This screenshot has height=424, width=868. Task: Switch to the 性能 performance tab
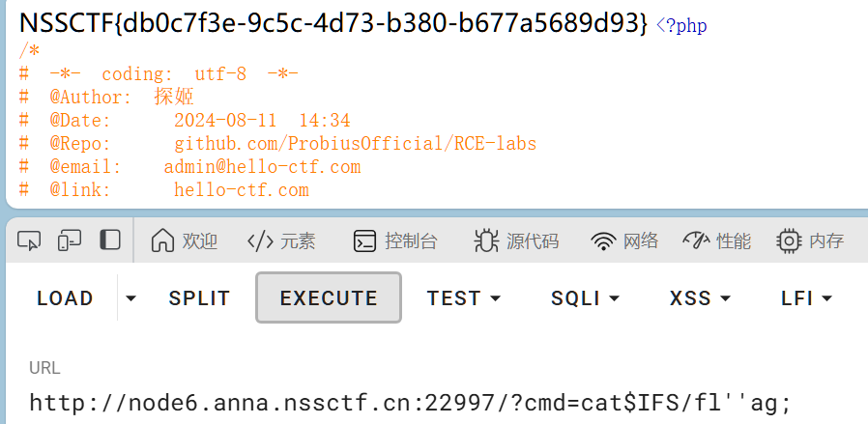click(716, 241)
